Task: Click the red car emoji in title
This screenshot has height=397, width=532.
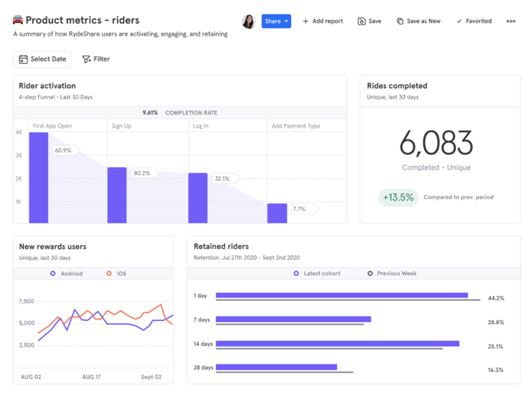Action: tap(18, 20)
